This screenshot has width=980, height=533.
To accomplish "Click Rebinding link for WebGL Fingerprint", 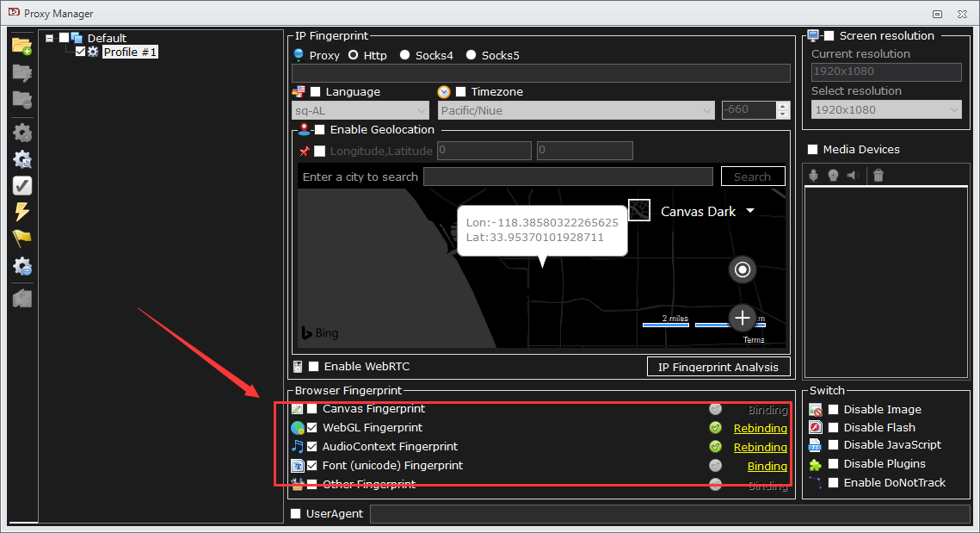I will click(760, 428).
